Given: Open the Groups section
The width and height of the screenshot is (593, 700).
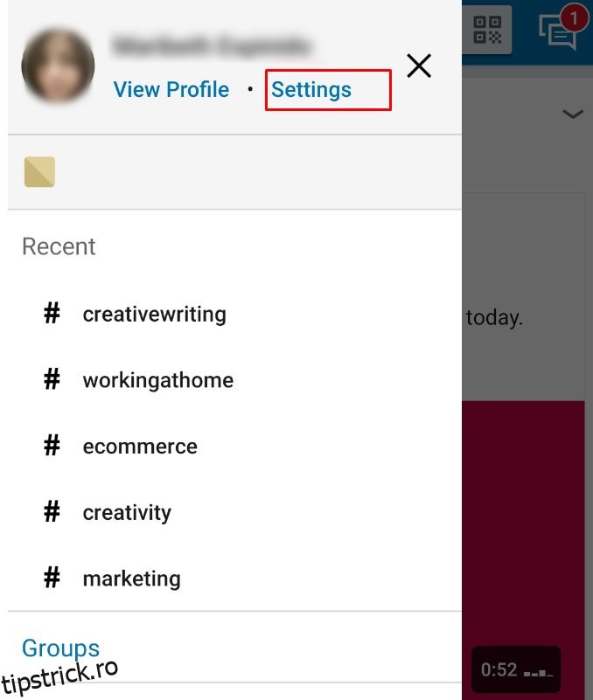Looking at the screenshot, I should (x=60, y=648).
